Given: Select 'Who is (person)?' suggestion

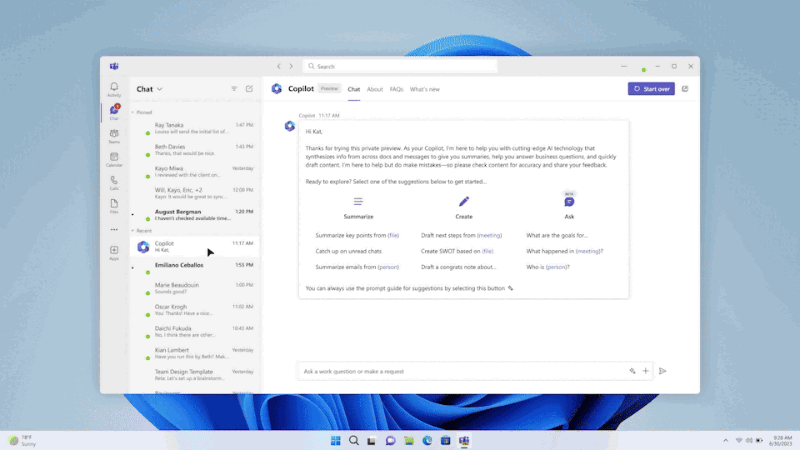Looking at the screenshot, I should [548, 267].
